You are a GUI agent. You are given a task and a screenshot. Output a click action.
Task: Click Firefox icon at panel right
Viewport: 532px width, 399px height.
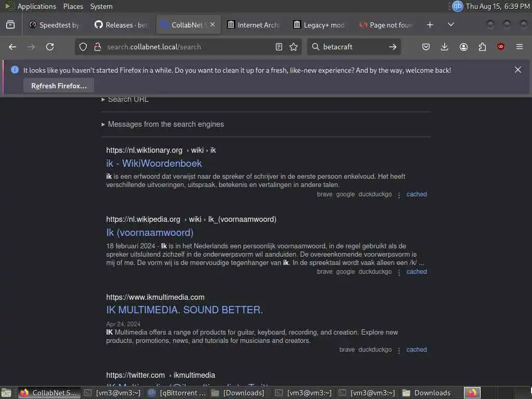pos(472,393)
